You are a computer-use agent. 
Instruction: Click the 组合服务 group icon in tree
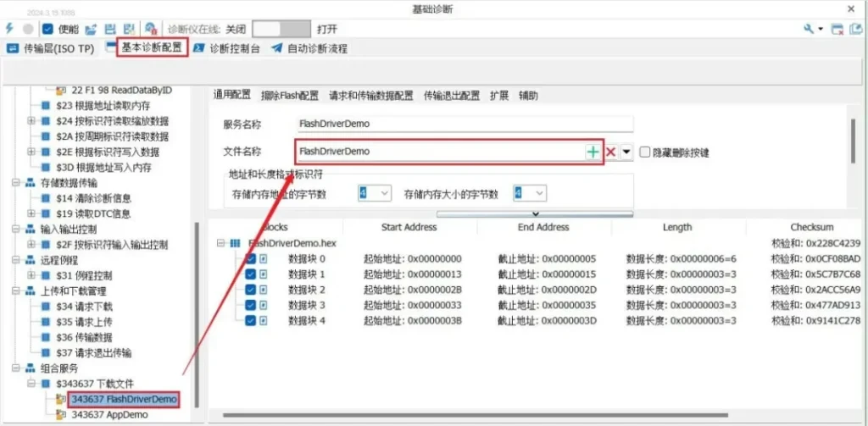pyautogui.click(x=19, y=368)
